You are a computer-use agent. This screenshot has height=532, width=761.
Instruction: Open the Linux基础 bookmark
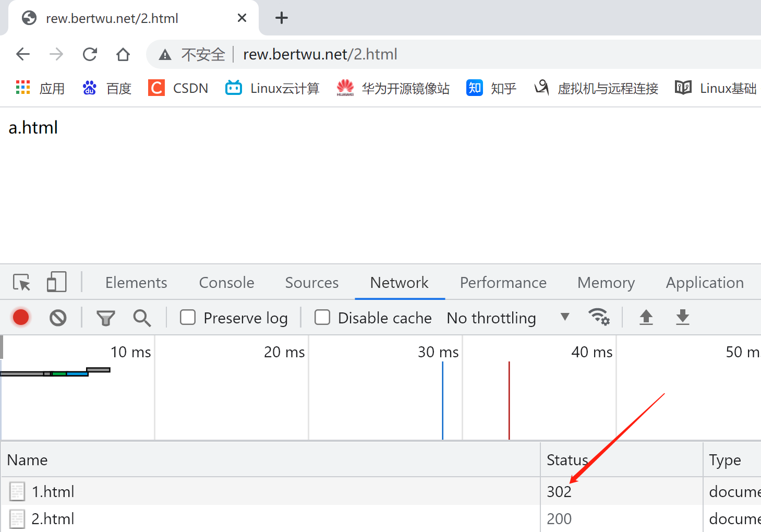tap(716, 88)
